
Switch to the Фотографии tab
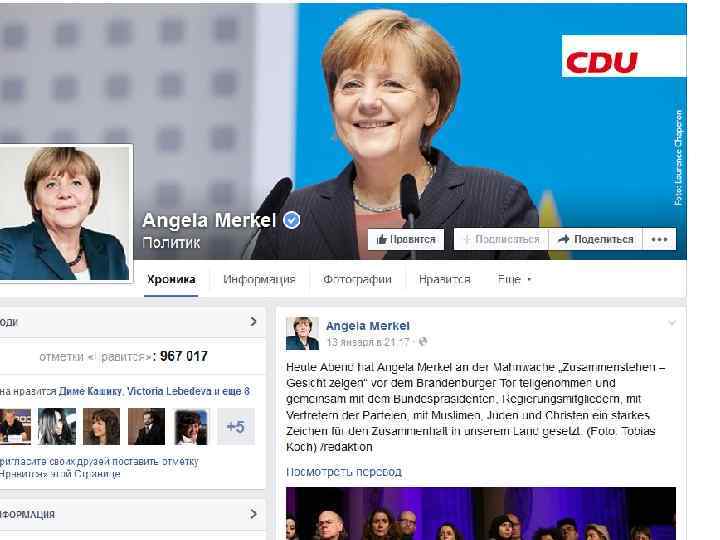(x=357, y=279)
